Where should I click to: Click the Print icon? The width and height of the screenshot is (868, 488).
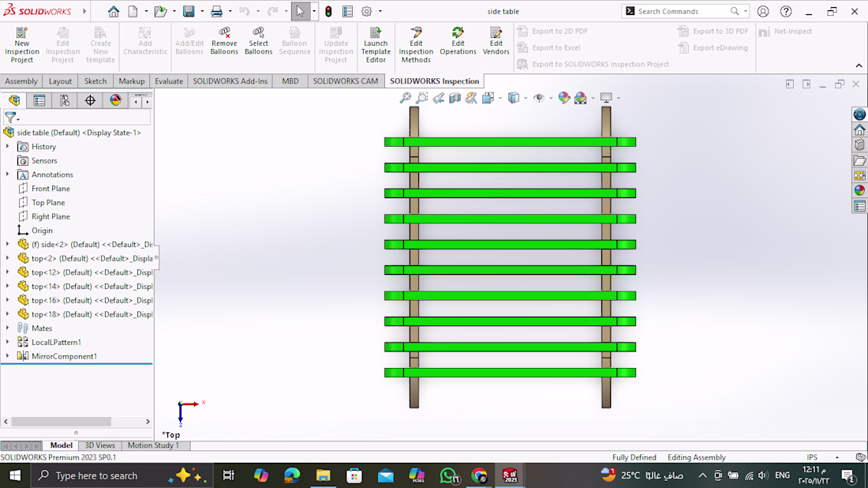coord(216,11)
